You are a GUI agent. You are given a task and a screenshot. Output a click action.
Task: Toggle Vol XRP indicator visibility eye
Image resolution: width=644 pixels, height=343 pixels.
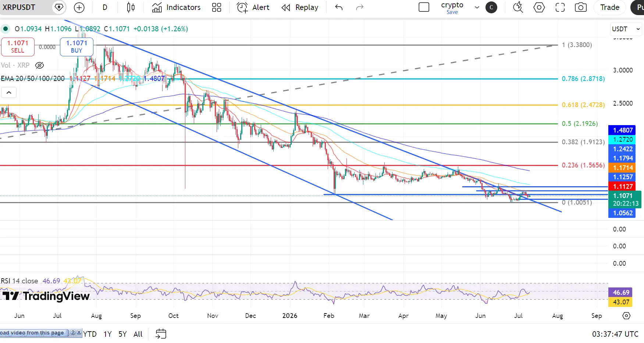[x=39, y=66]
